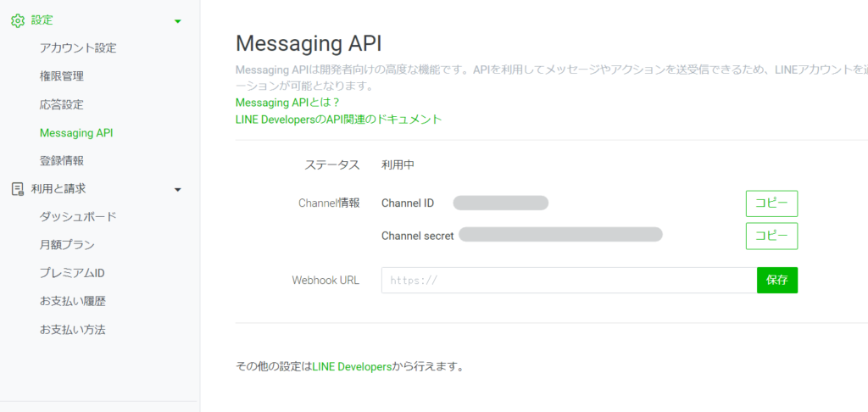The width and height of the screenshot is (868, 412).
Task: Open the Messaging APIとは？ link
Action: tap(287, 103)
